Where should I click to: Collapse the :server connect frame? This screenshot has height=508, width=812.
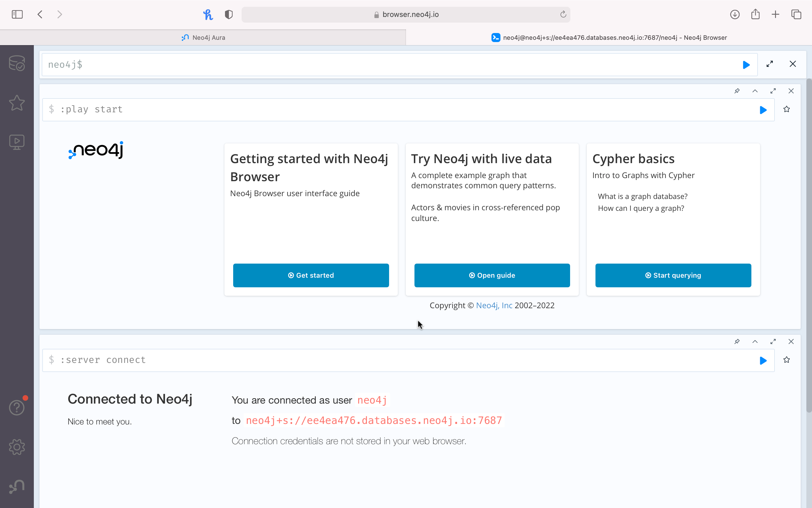pyautogui.click(x=755, y=341)
